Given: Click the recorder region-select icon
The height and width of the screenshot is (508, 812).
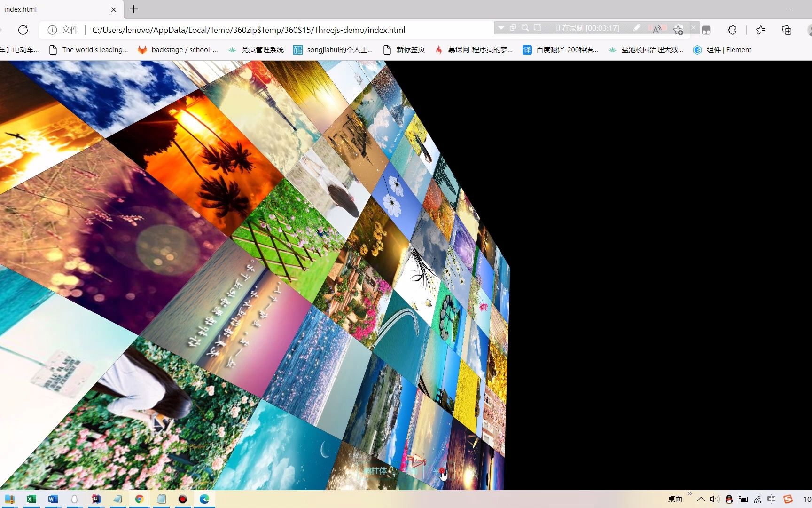Looking at the screenshot, I should coord(537,28).
